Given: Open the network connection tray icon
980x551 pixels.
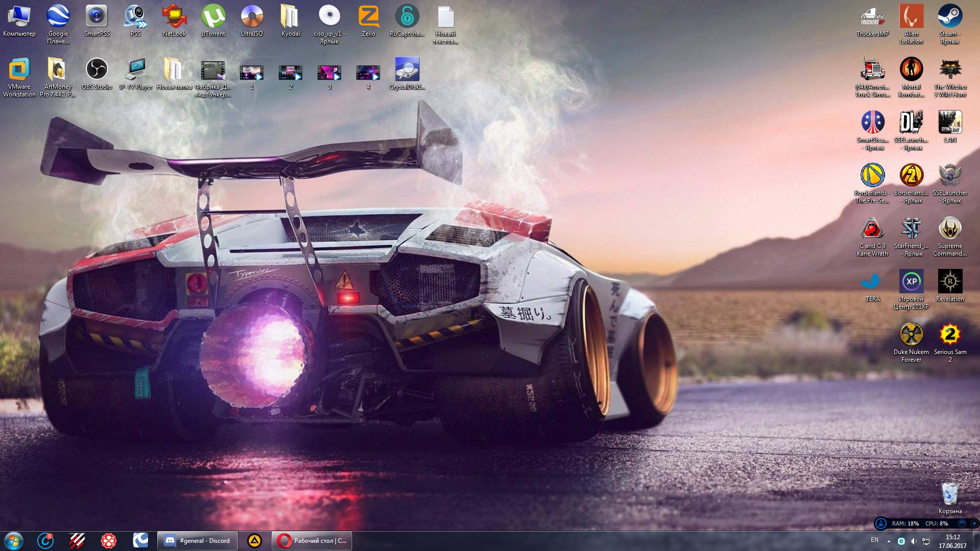Looking at the screenshot, I should 926,541.
